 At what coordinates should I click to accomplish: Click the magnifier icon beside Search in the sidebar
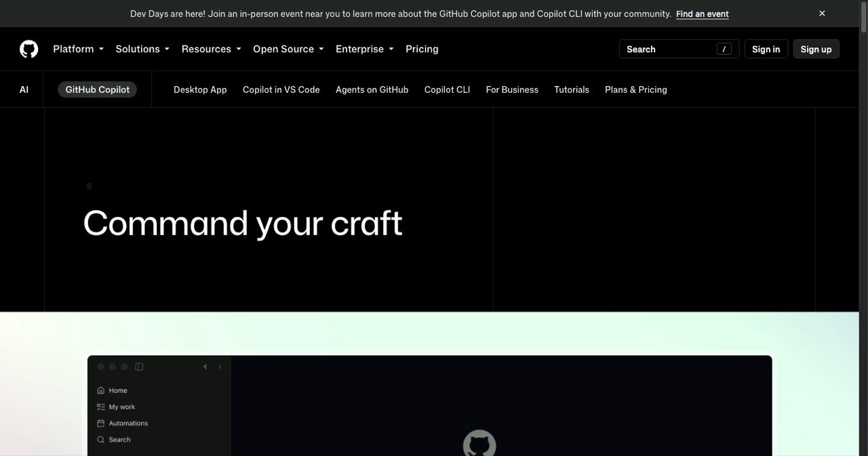pos(101,440)
